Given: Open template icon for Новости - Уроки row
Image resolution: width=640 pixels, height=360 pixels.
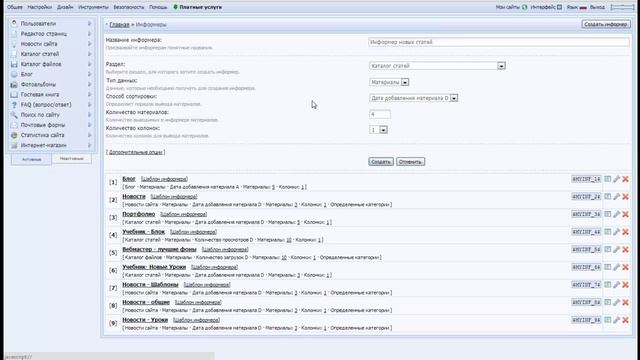Looking at the screenshot, I should (608, 320).
